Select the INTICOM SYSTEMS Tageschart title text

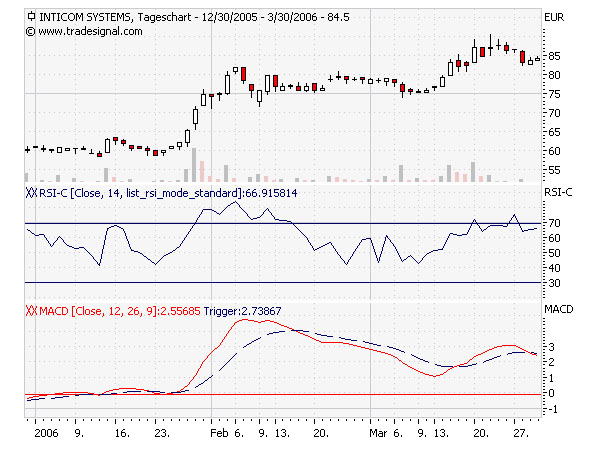pyautogui.click(x=115, y=17)
